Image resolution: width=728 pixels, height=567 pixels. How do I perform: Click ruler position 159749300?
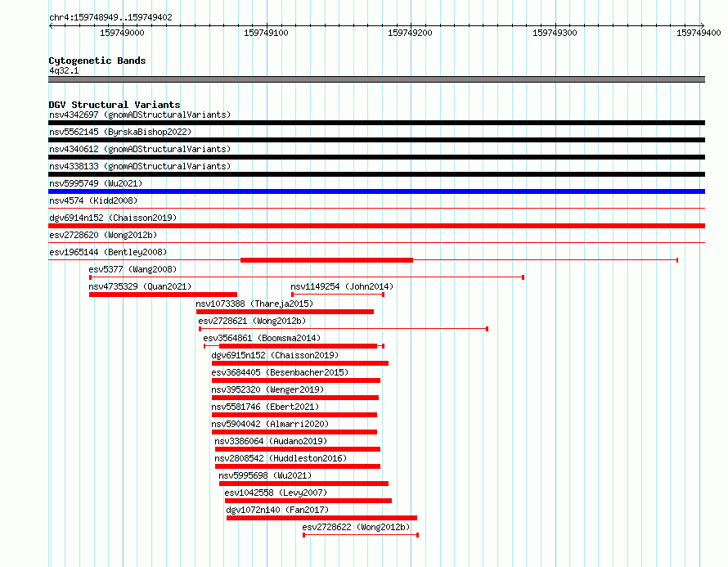pos(555,33)
